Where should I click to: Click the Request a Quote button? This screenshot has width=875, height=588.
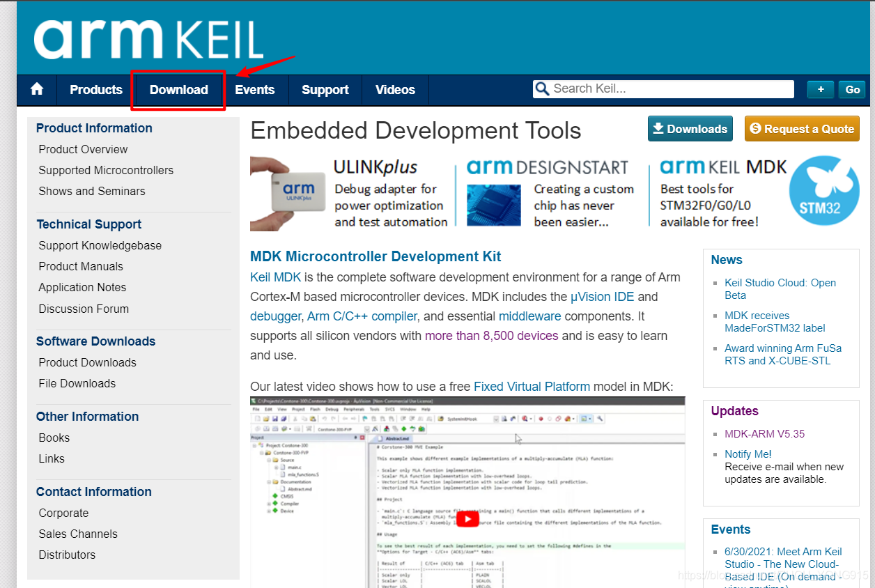click(x=802, y=129)
